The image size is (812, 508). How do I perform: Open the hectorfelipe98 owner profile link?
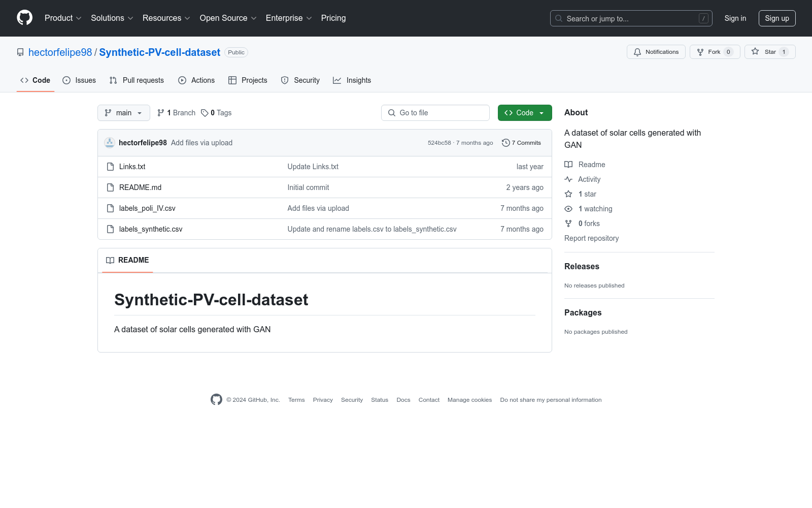pyautogui.click(x=60, y=52)
